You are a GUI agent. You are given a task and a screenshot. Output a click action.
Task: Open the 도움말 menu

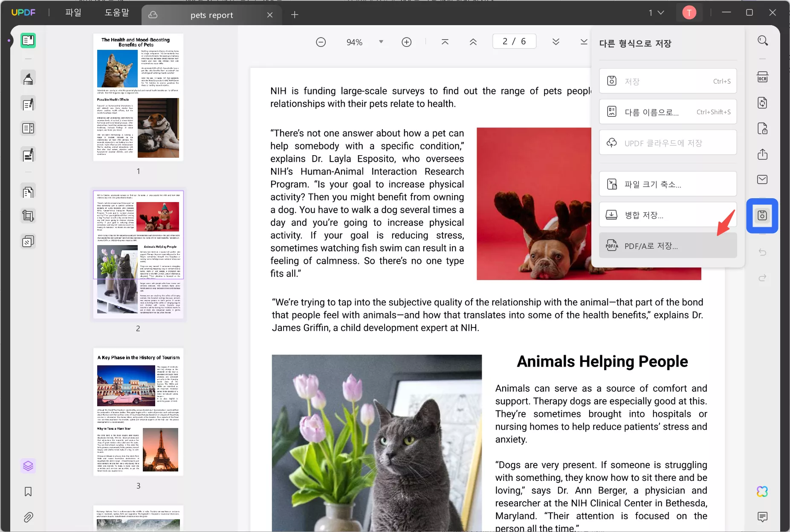[x=117, y=13]
